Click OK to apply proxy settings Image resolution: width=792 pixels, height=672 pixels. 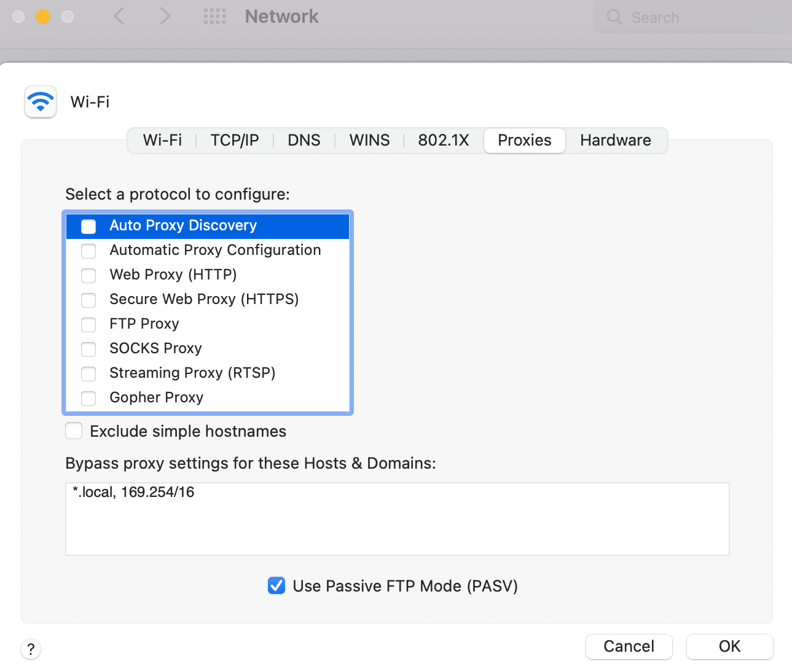point(729,646)
